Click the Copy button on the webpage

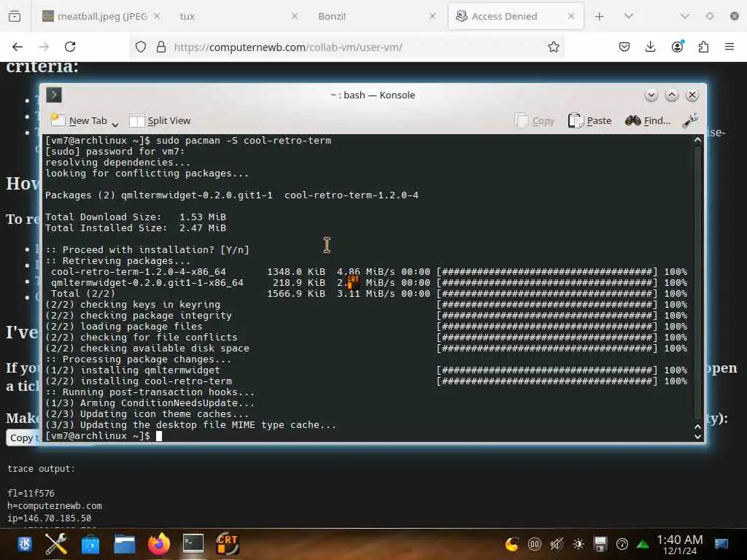pos(22,437)
